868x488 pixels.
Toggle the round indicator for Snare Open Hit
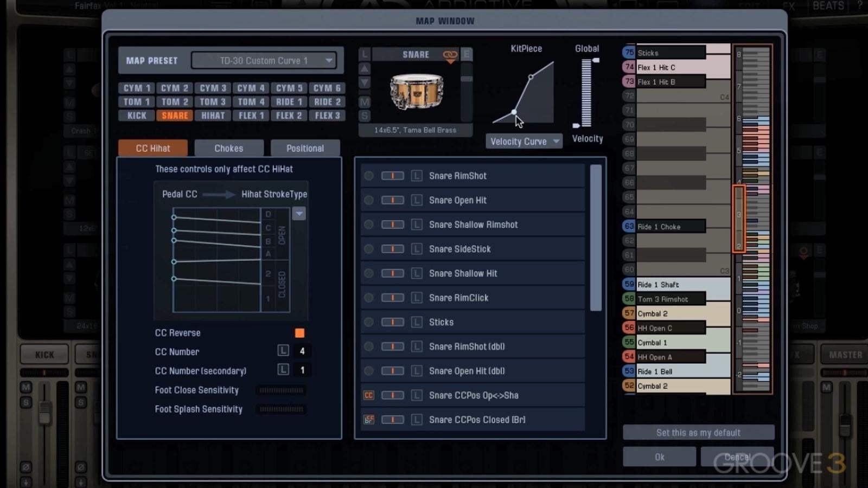click(x=369, y=200)
